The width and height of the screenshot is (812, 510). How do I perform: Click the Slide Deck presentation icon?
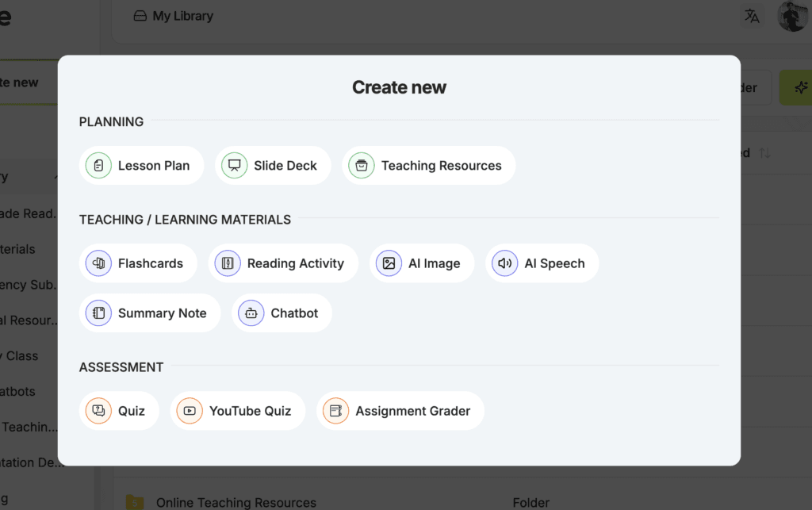pos(234,166)
